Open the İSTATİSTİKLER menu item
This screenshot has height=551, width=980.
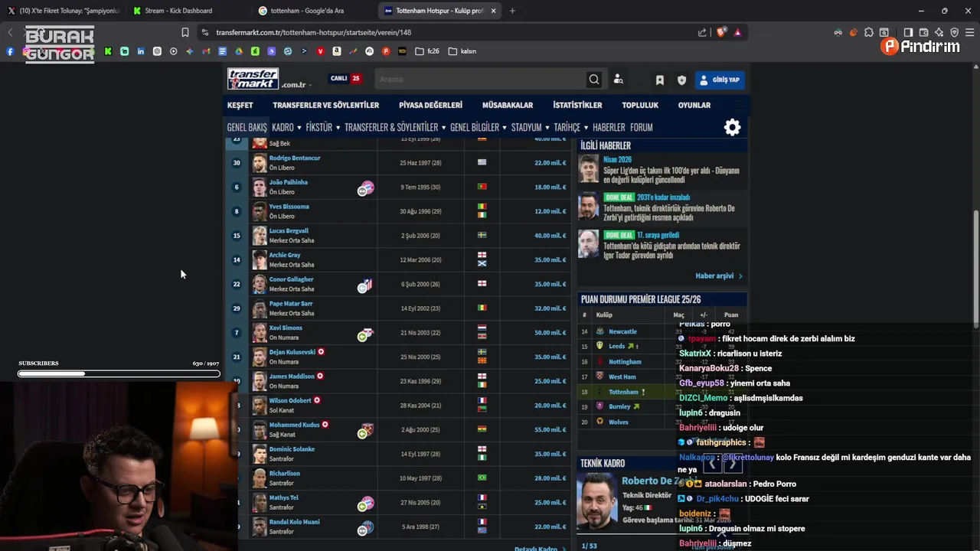click(577, 105)
